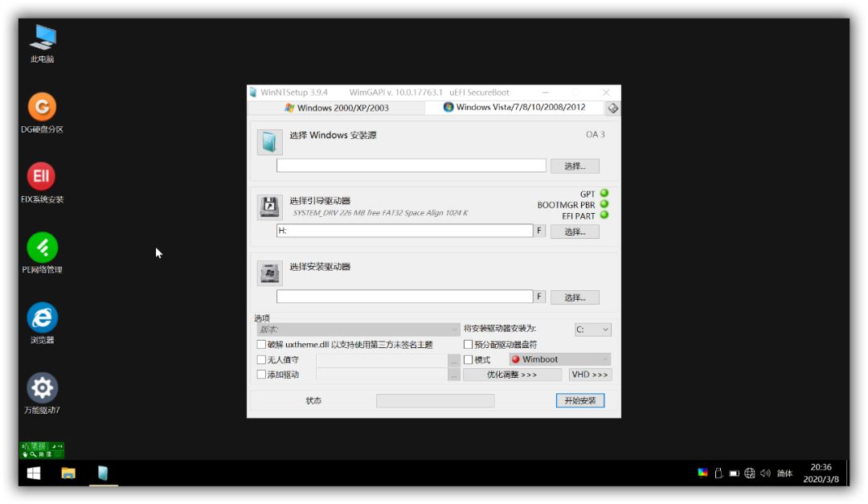
Task: Open the C: install drive letter dropdown
Action: tap(593, 329)
